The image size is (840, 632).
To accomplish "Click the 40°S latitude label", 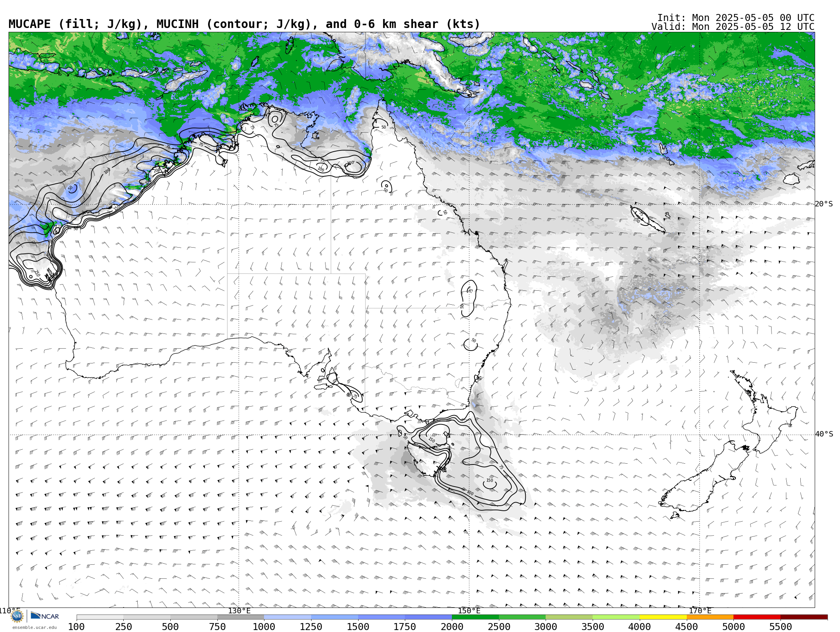I will 824,434.
